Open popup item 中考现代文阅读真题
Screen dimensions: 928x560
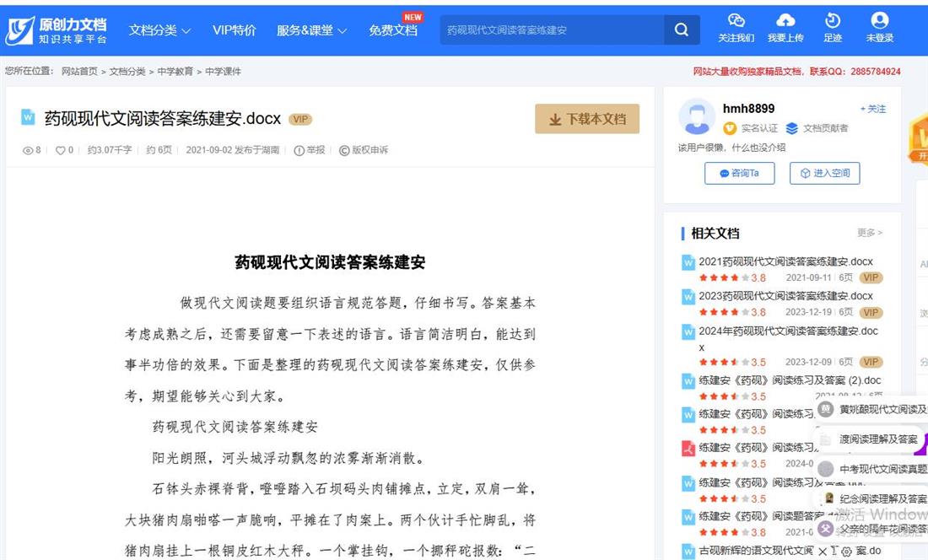883,469
